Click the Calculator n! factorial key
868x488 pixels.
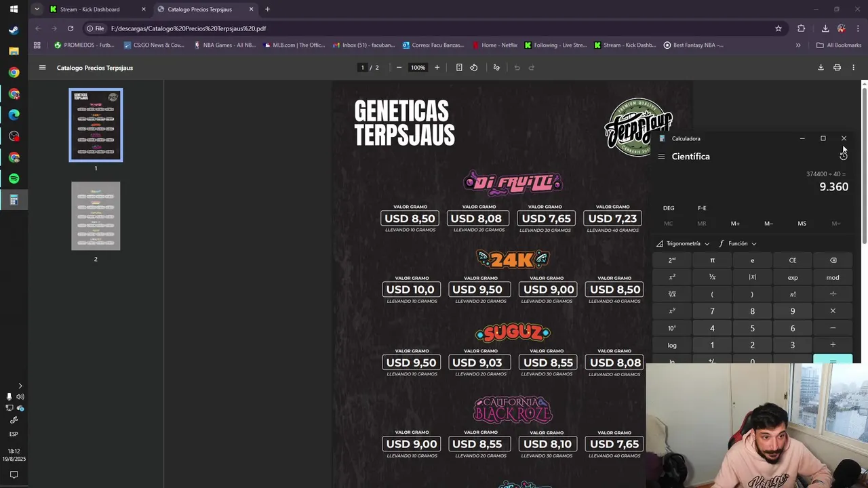(793, 294)
